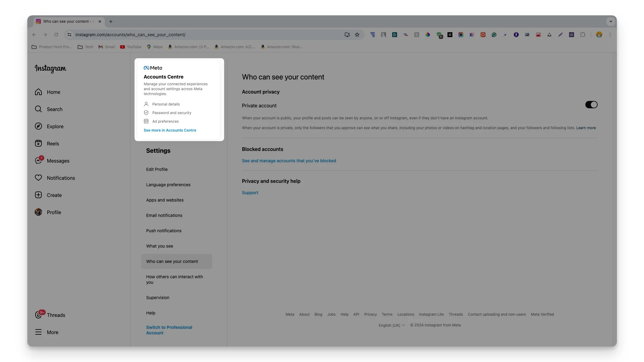Click See more in Accounts Centre link

(170, 130)
